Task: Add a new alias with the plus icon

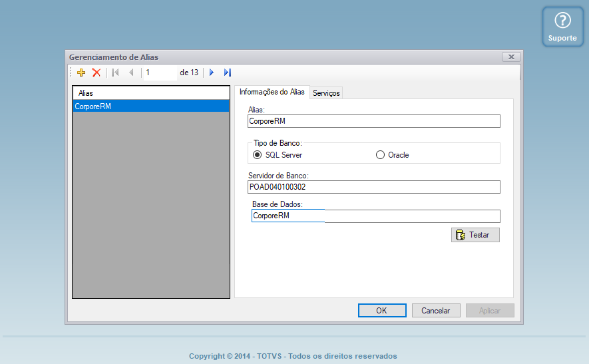Action: tap(81, 73)
